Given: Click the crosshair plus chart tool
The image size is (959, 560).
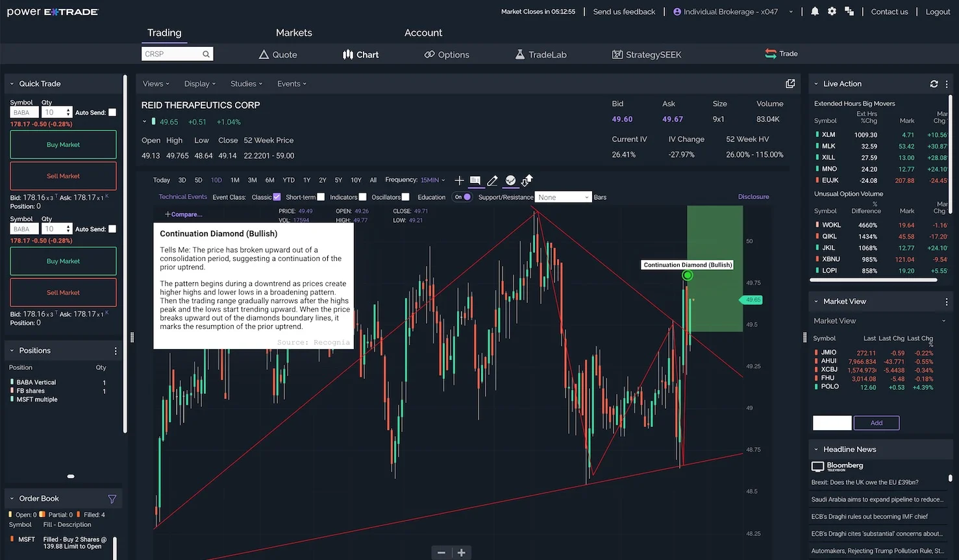Looking at the screenshot, I should 459,180.
